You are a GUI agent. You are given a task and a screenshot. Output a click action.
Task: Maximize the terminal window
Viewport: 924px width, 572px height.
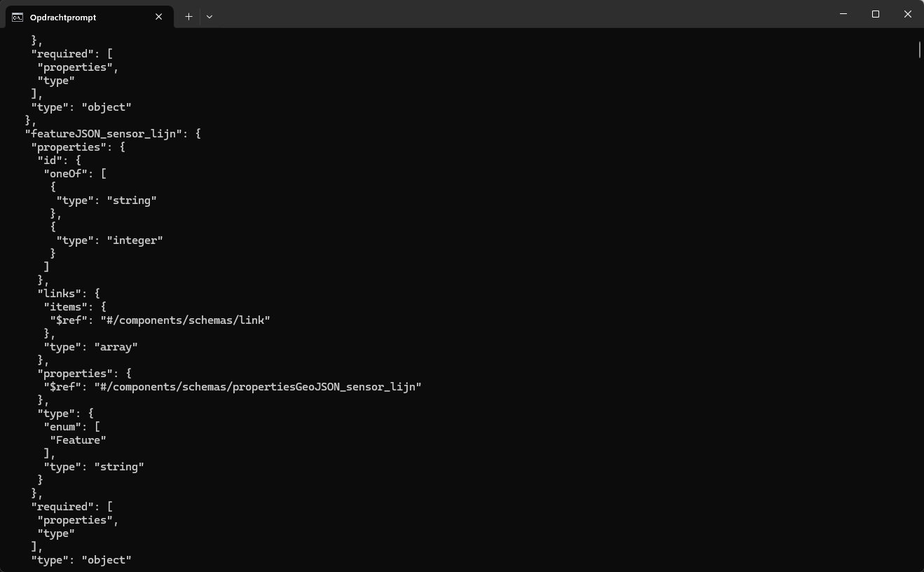(876, 14)
